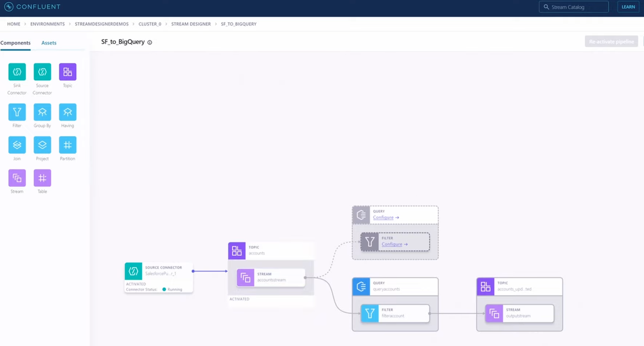Open ENVIRONMENTS in the breadcrumb

[x=47, y=24]
